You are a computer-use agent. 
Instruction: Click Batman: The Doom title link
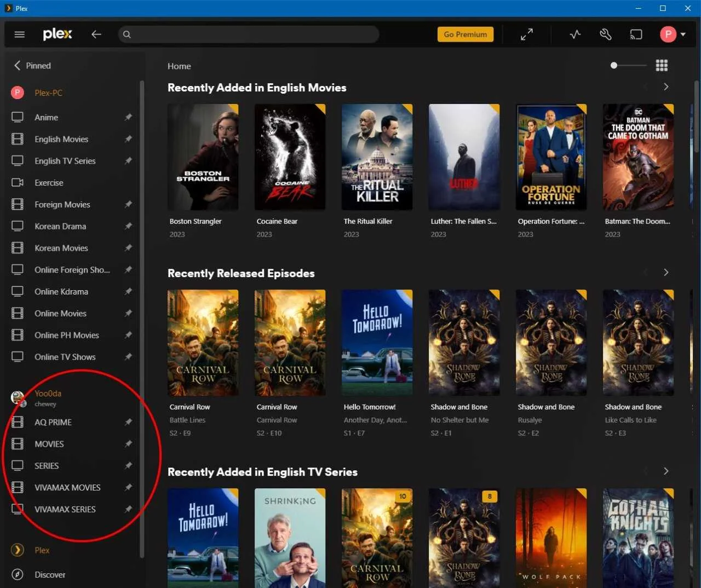pyautogui.click(x=637, y=221)
